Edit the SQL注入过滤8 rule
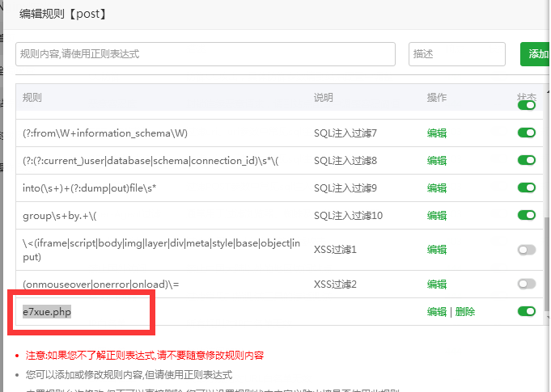 tap(437, 160)
